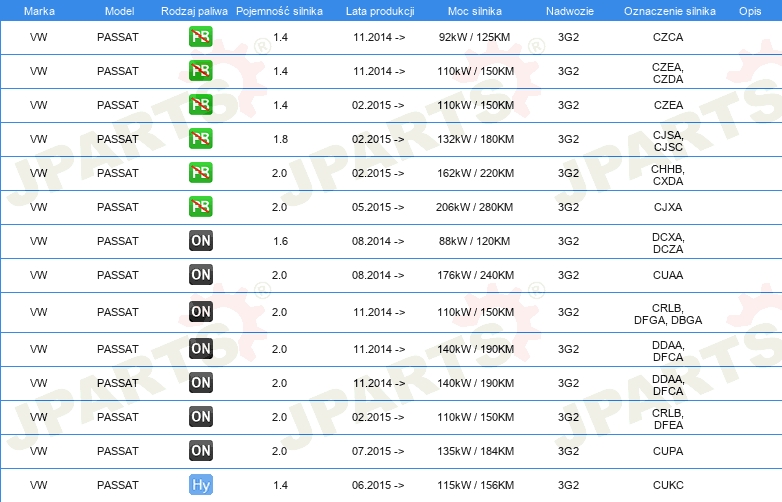Select the 06.2015 -> production date cell
The image size is (782, 502).
[x=378, y=485]
